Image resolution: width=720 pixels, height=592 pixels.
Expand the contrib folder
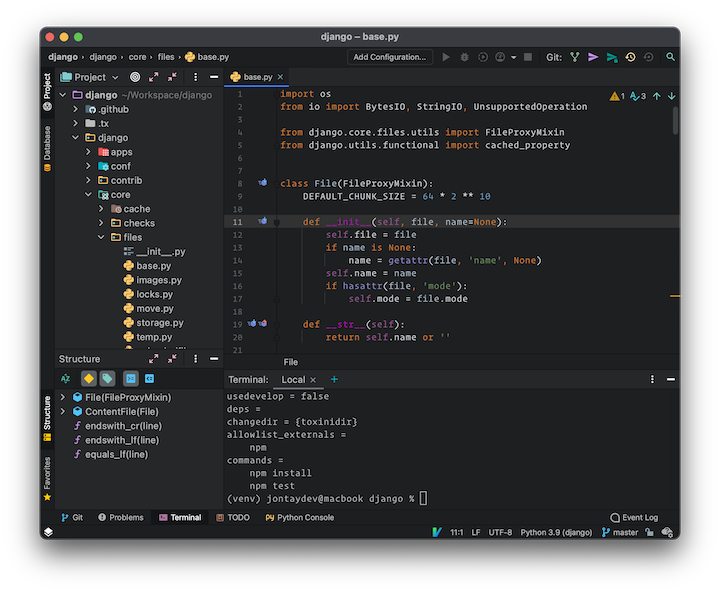pos(89,180)
